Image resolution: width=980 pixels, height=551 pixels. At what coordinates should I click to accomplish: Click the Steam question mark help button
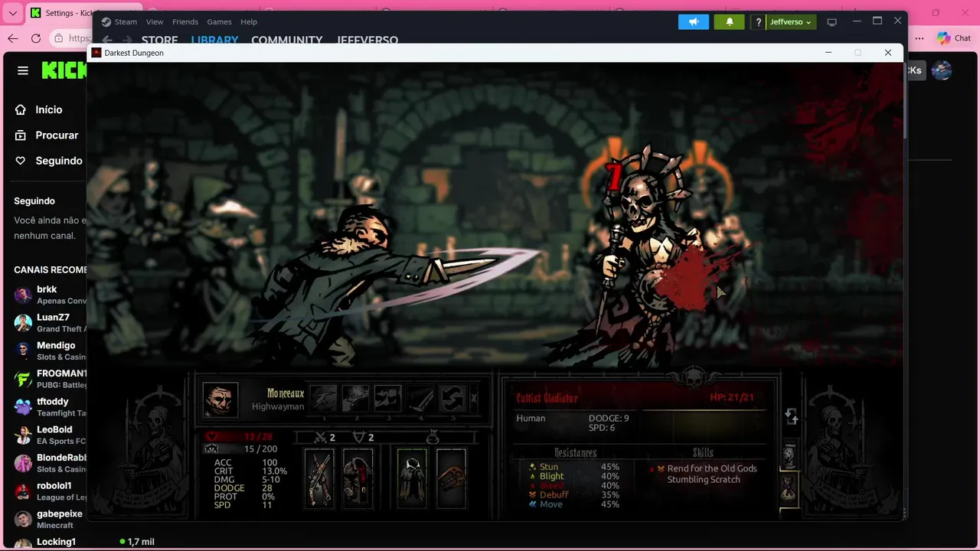[x=758, y=22]
